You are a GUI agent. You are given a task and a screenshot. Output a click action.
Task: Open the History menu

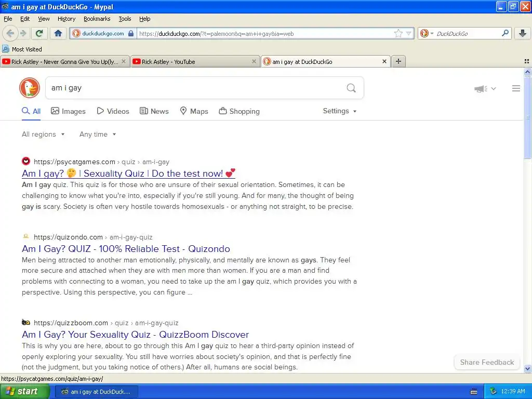pos(66,19)
